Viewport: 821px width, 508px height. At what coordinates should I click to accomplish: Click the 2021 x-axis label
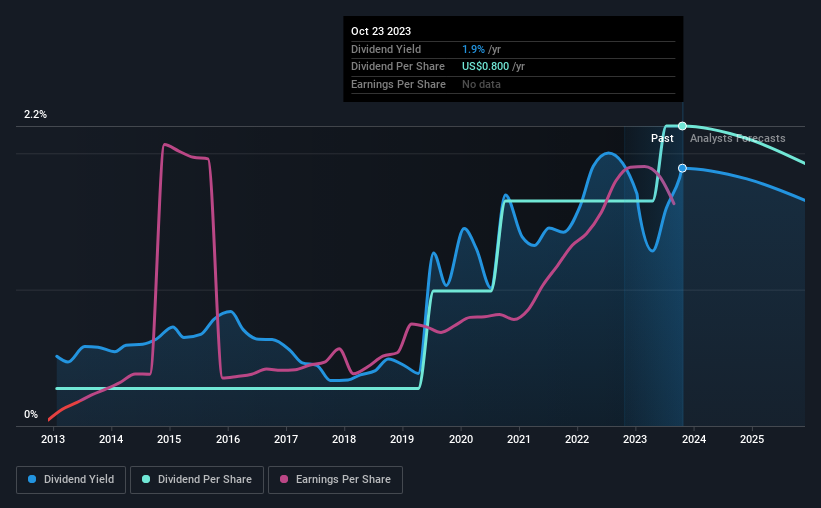519,439
